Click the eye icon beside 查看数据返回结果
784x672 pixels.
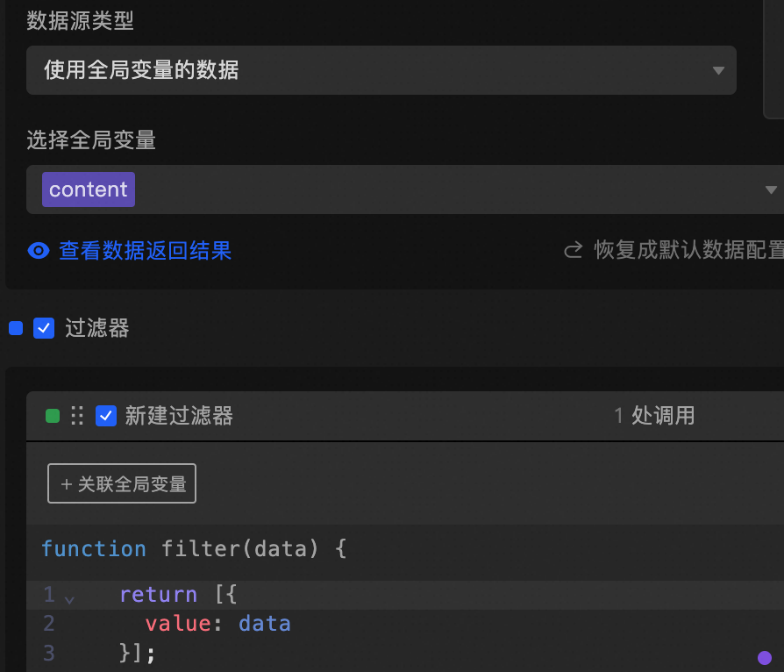click(x=39, y=251)
